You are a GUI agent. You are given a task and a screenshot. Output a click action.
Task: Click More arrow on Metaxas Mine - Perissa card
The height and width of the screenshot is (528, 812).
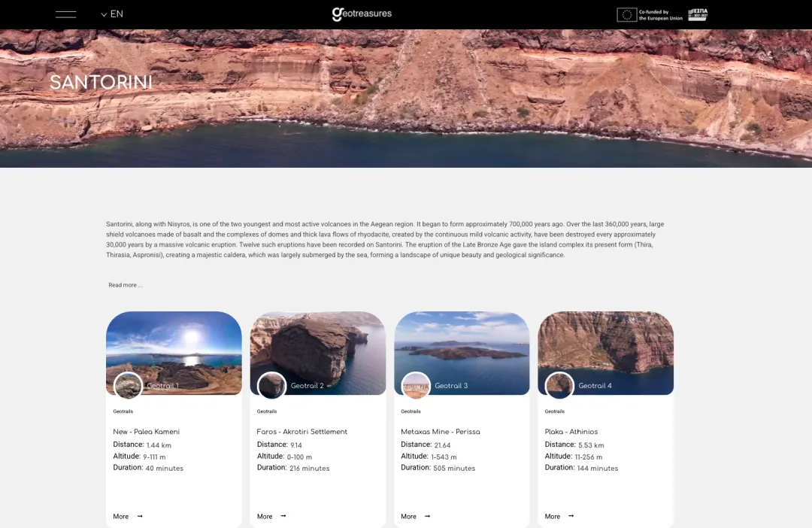click(428, 516)
